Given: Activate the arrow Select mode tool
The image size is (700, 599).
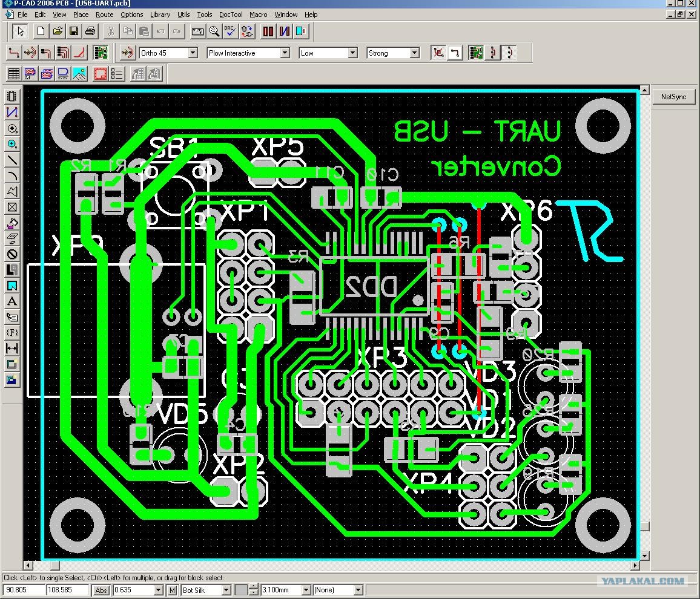Looking at the screenshot, I should (20, 31).
